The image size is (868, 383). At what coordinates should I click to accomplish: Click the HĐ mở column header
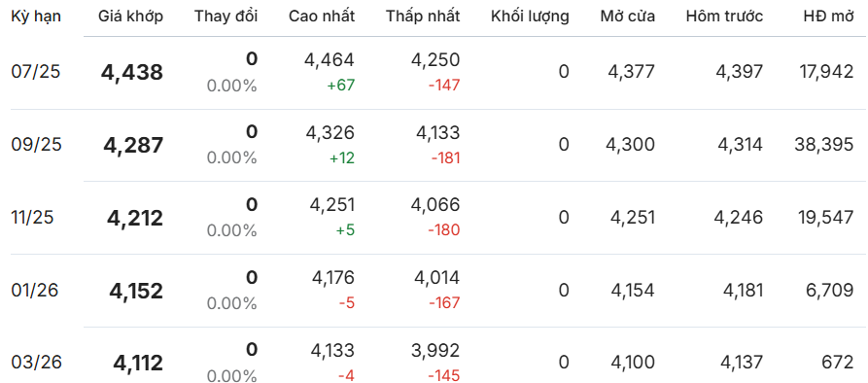829,17
